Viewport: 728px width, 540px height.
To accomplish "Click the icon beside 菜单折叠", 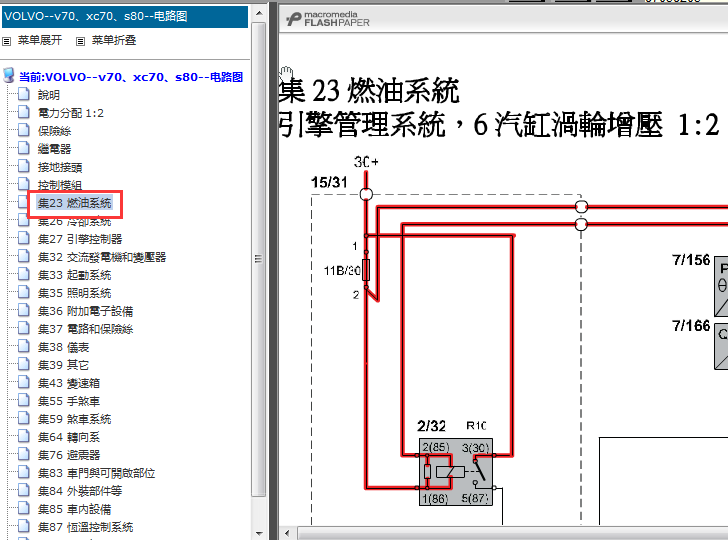I will pos(80,41).
